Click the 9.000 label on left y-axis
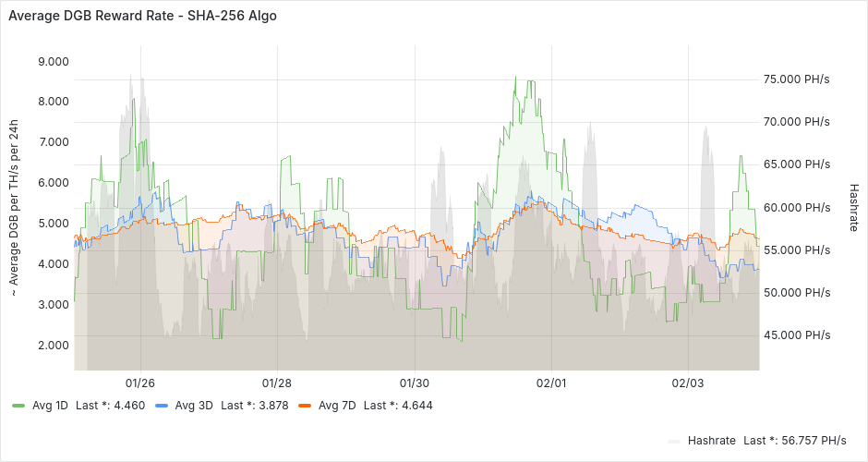Viewport: 868px width, 462px height. pyautogui.click(x=53, y=62)
